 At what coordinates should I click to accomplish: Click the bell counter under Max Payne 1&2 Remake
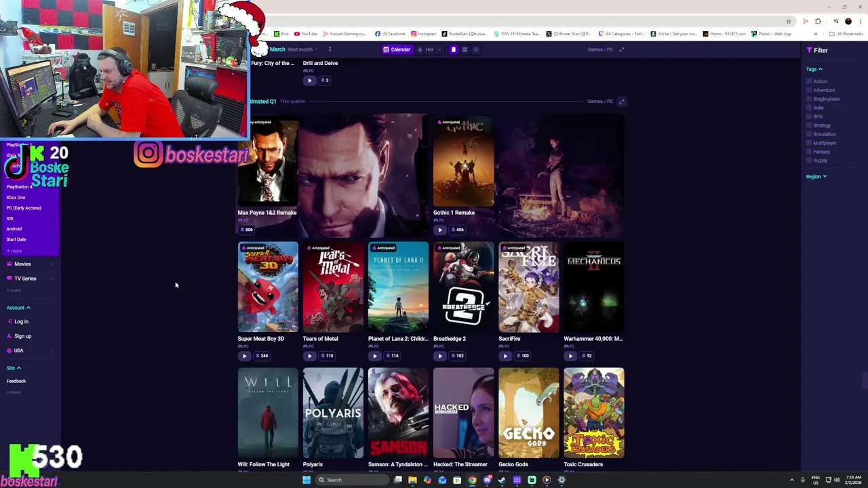(x=245, y=230)
